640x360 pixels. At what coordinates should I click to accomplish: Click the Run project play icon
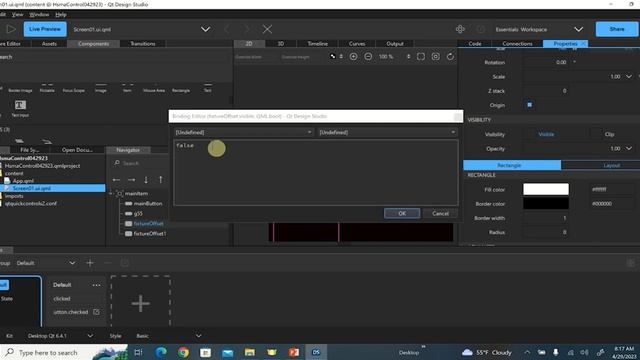pos(11,29)
